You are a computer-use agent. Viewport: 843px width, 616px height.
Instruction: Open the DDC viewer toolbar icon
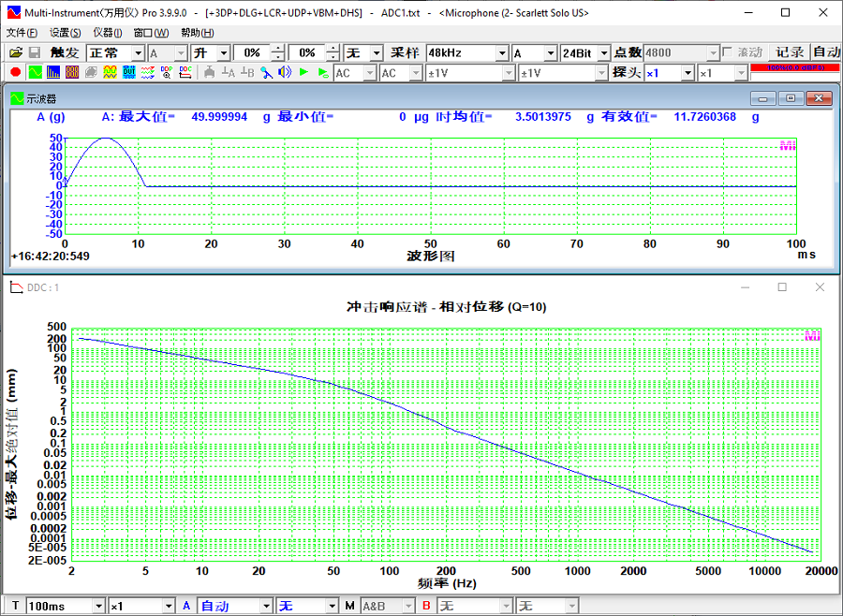click(x=185, y=72)
